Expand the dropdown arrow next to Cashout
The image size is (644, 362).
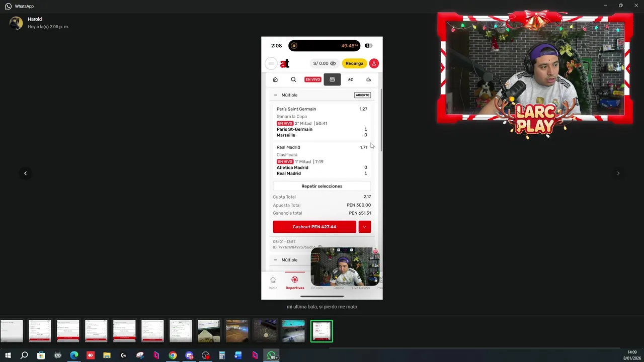pyautogui.click(x=365, y=227)
